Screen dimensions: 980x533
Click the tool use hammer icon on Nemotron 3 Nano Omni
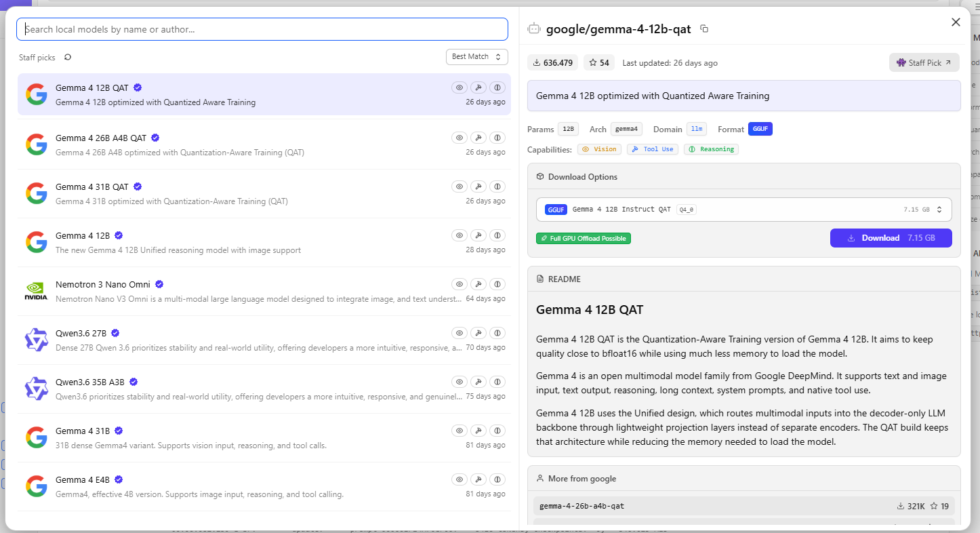point(478,284)
